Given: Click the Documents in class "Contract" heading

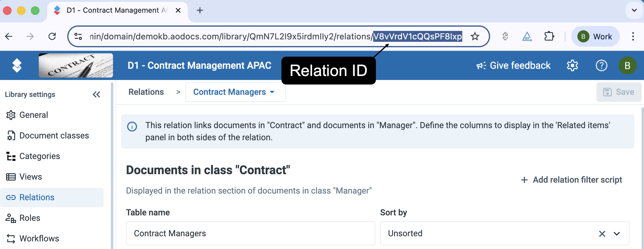Looking at the screenshot, I should point(208,170).
